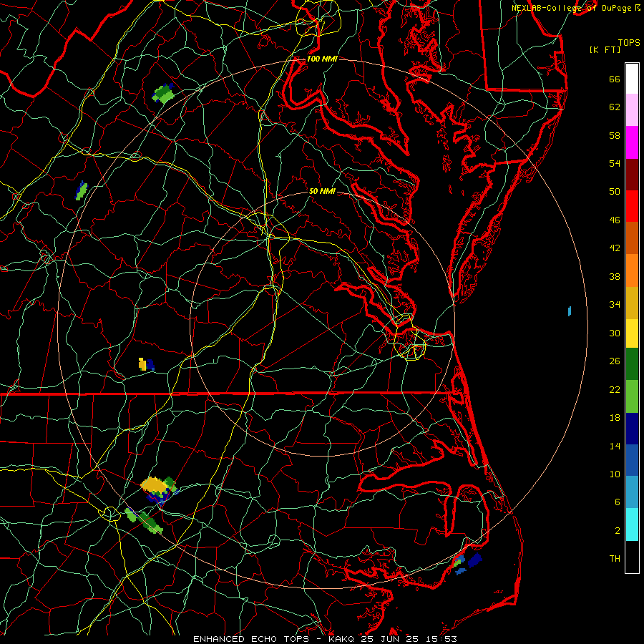Click the '100 NMI' range ring label

click(322, 59)
